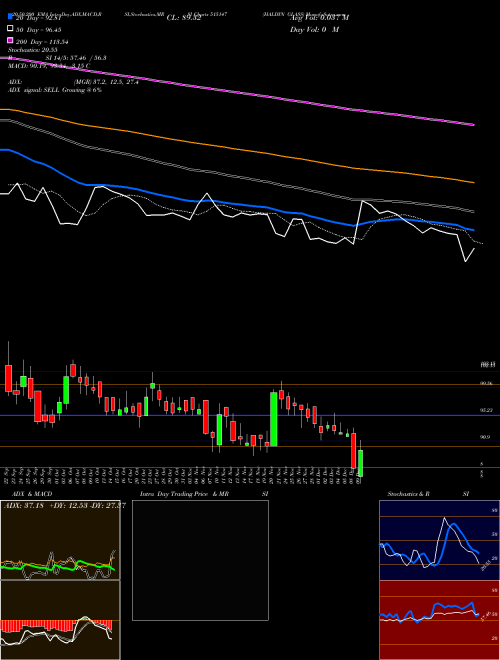Click the 'Day Vol: 0 M' text

tap(314, 29)
